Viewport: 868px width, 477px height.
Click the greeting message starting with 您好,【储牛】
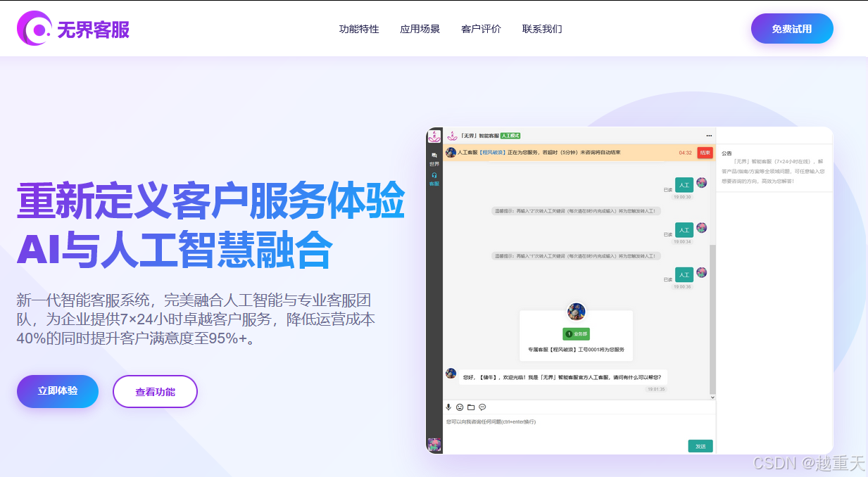click(562, 378)
